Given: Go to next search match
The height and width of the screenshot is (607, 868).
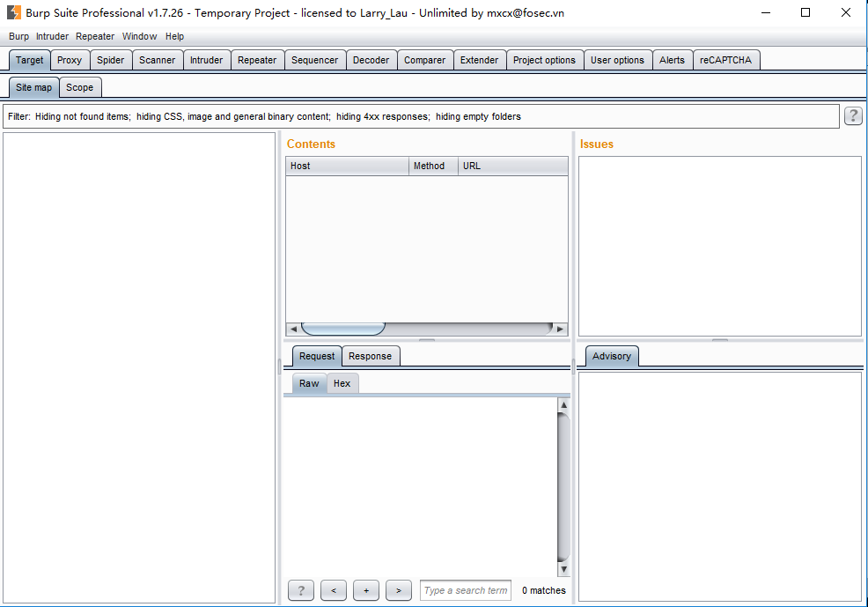Looking at the screenshot, I should 399,590.
